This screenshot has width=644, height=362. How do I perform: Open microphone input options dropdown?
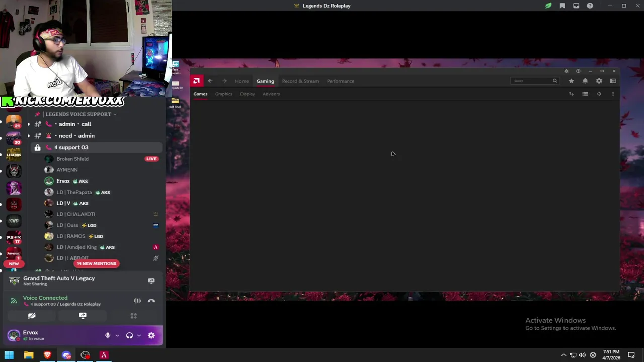[x=117, y=335]
